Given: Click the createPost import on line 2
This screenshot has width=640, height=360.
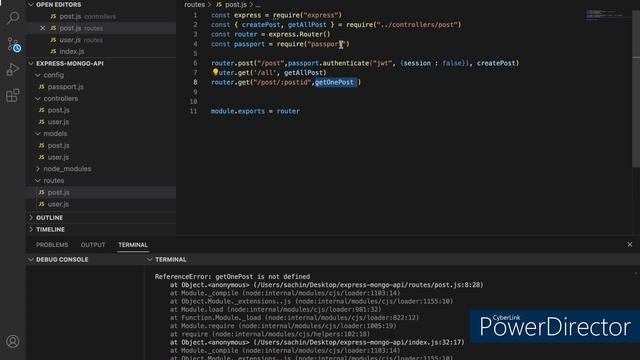Looking at the screenshot, I should pyautogui.click(x=261, y=24).
